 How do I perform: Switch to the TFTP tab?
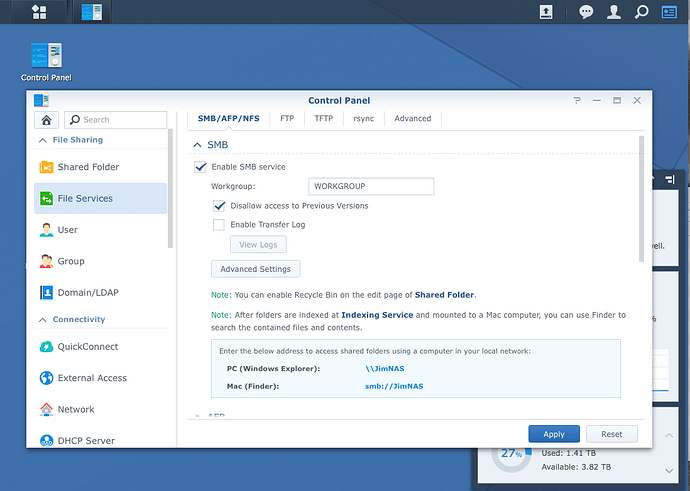click(323, 118)
